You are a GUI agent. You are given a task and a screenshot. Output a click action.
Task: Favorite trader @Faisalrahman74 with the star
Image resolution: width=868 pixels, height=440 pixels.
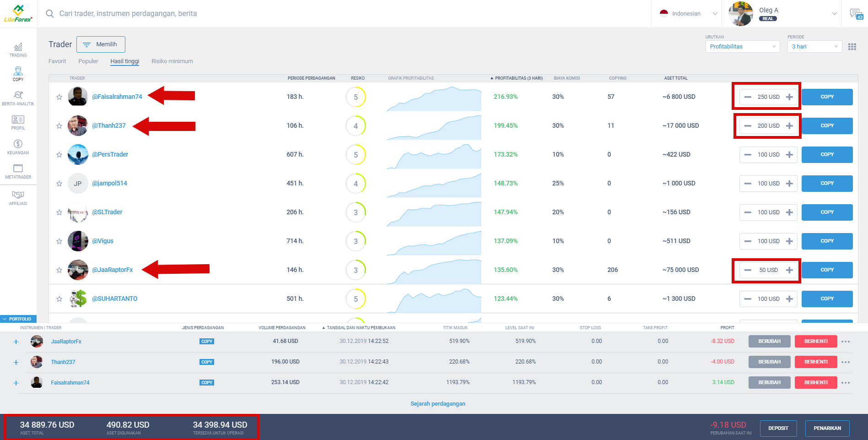59,97
